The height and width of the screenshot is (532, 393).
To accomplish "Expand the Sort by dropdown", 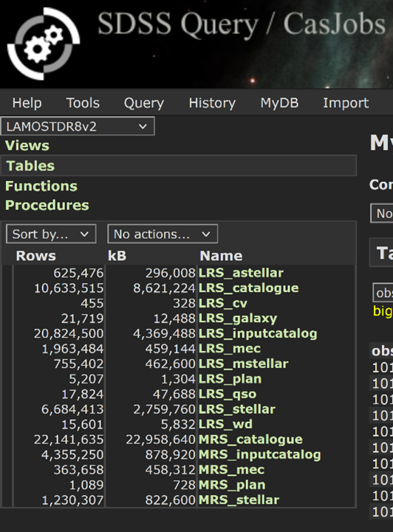I will pos(51,233).
